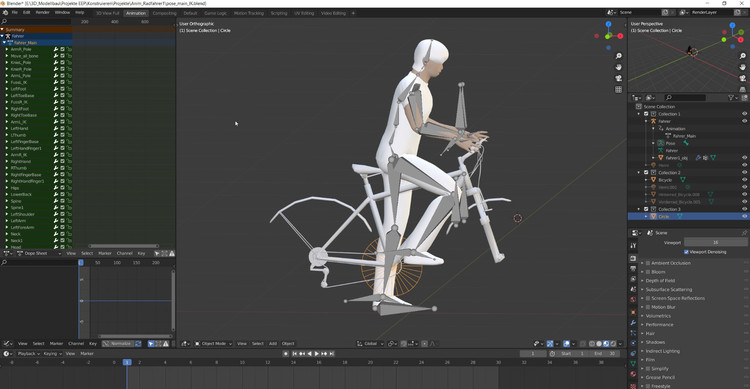Toggle Viewport Denoising checkbox

tap(686, 252)
